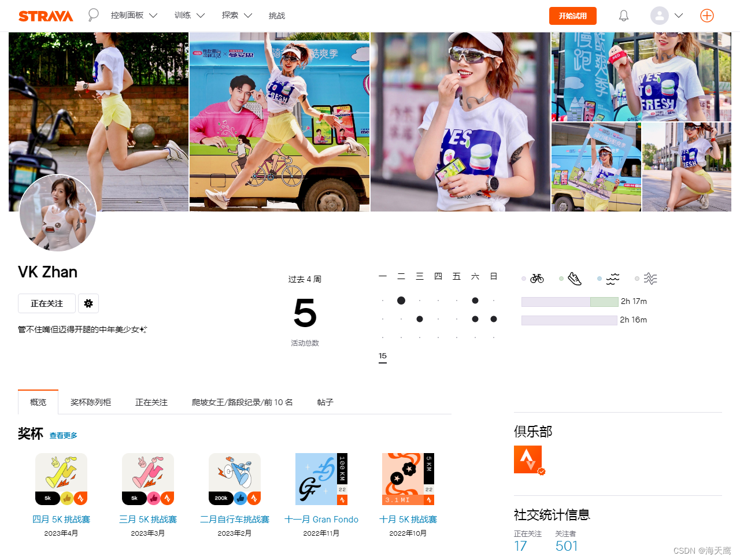740x560 pixels.
Task: Expand the 探索 dropdown
Action: tap(236, 16)
